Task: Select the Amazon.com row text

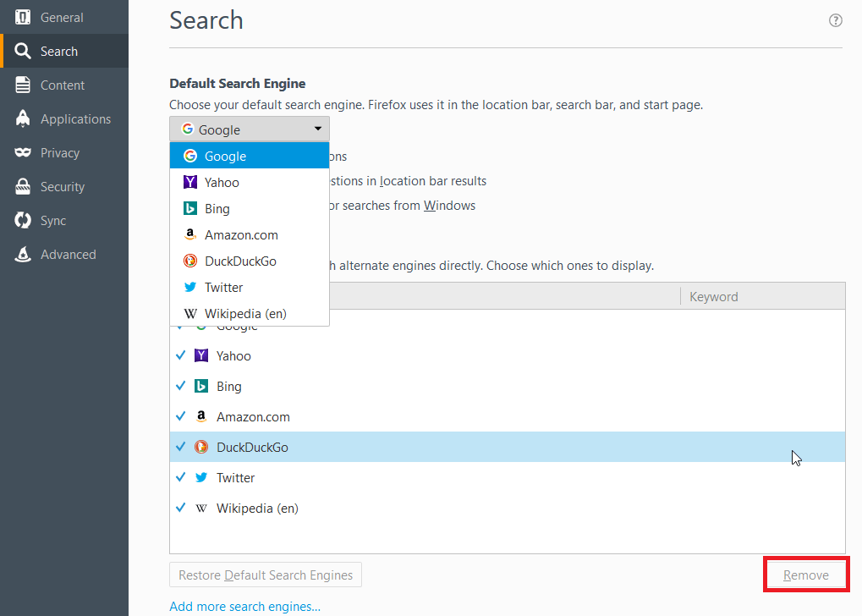Action: (x=253, y=417)
